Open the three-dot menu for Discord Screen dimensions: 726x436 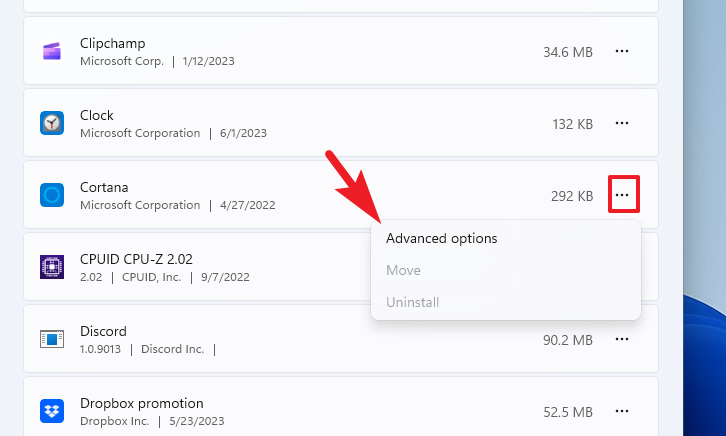coord(622,339)
